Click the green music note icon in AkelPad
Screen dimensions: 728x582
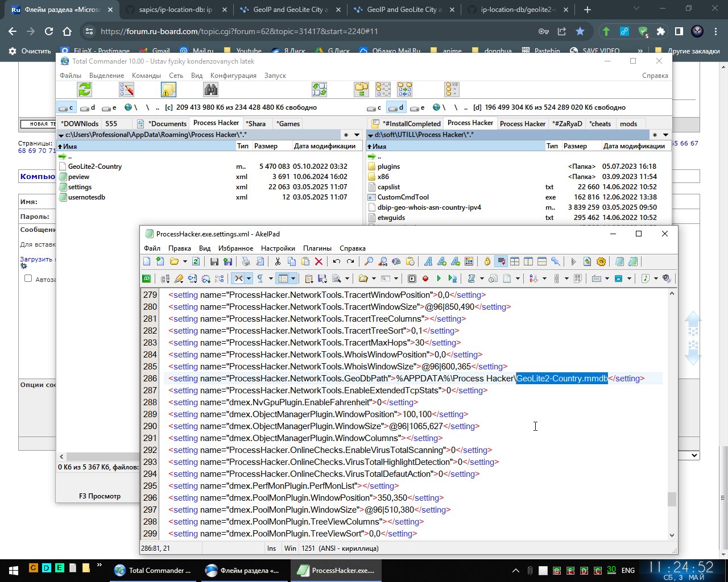click(646, 278)
